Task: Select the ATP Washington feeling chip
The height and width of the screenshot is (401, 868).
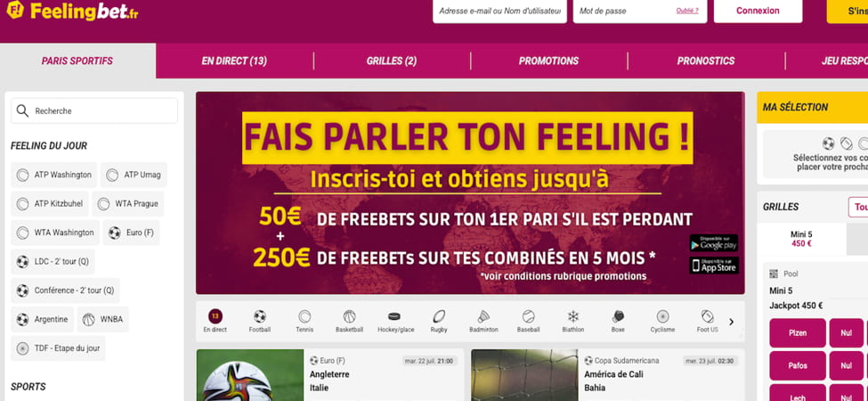Action: 53,175
